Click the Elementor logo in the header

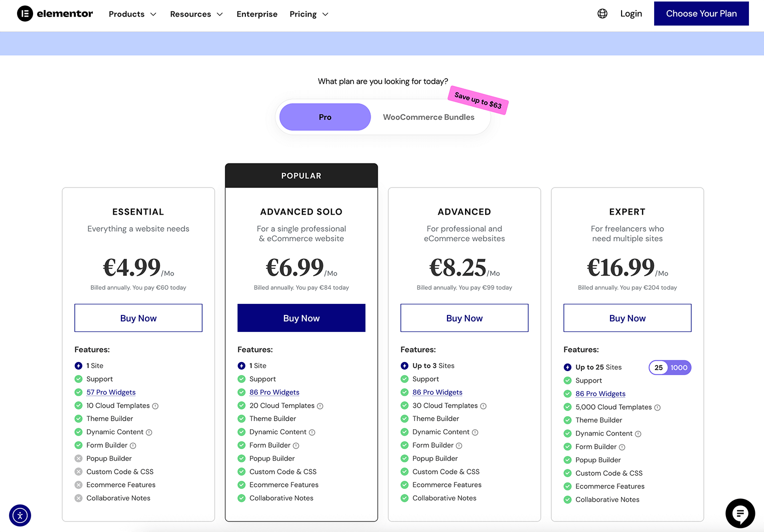[x=55, y=14]
